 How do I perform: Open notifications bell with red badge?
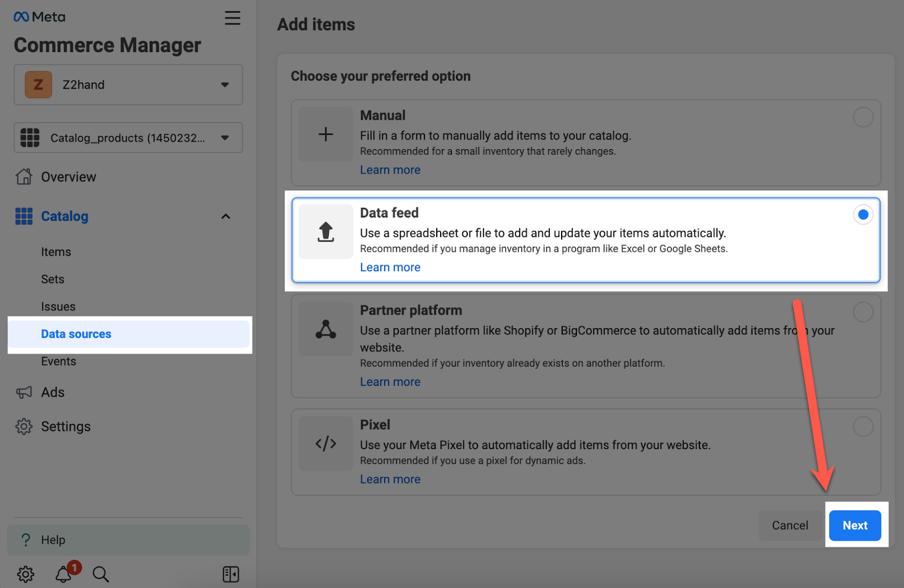click(x=64, y=574)
